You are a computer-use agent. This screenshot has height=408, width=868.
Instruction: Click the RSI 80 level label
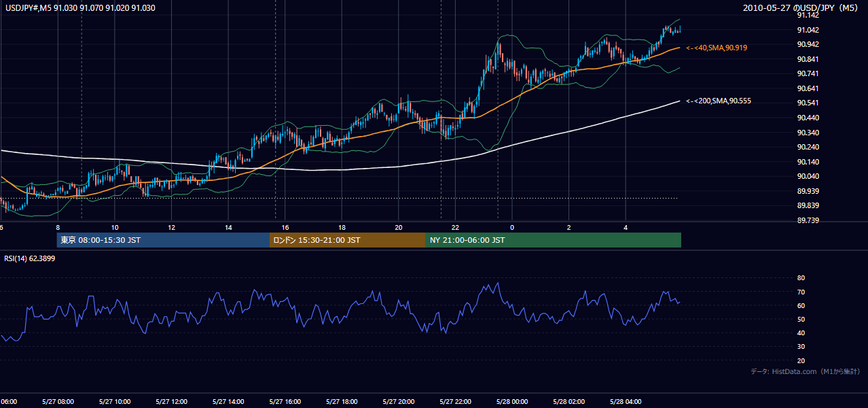(x=801, y=278)
